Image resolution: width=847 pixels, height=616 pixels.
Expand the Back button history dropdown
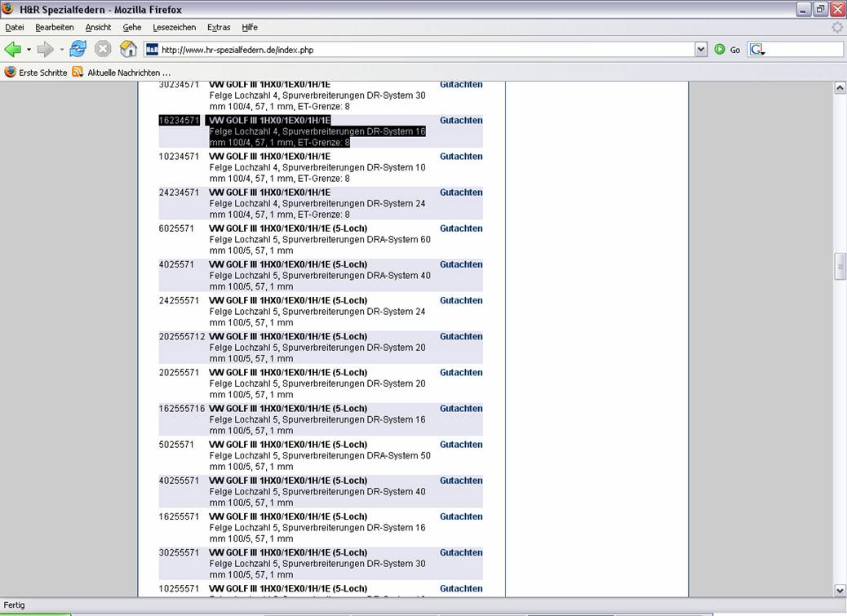(x=29, y=50)
